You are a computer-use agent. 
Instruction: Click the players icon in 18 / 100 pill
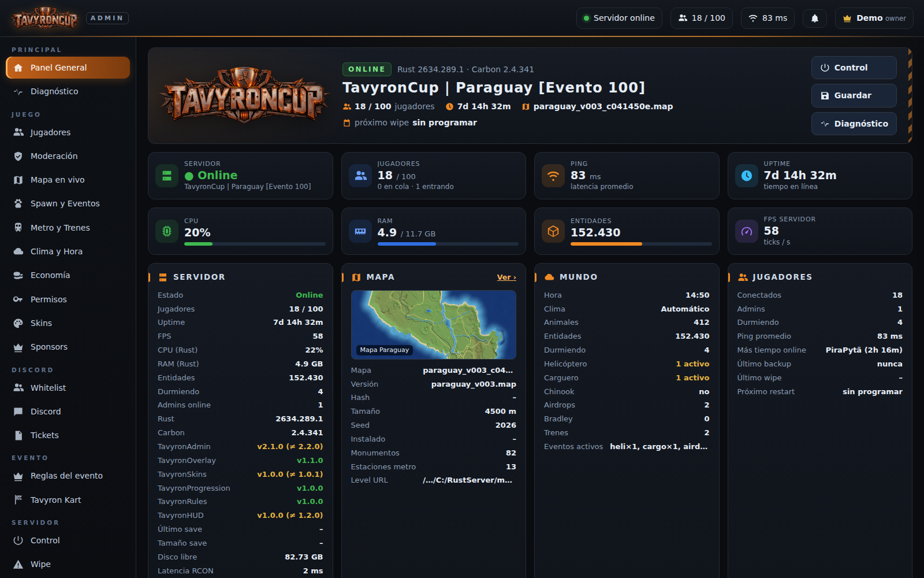[683, 18]
